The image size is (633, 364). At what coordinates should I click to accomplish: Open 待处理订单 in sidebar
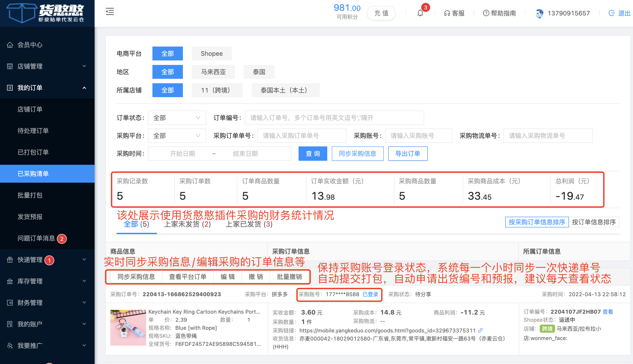[33, 131]
